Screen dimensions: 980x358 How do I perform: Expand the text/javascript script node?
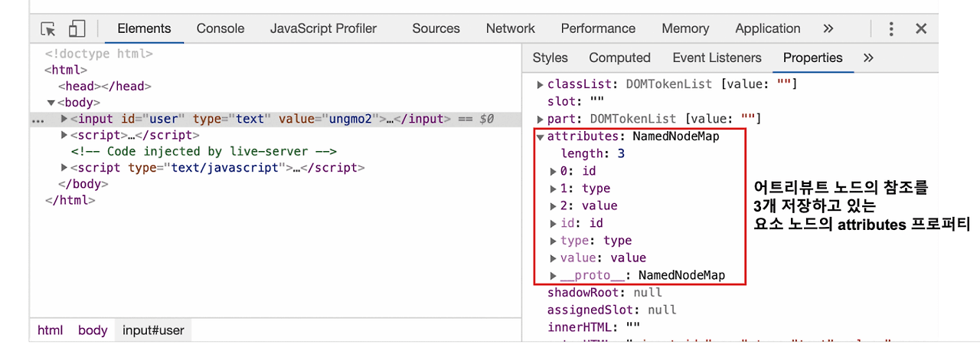click(x=64, y=168)
